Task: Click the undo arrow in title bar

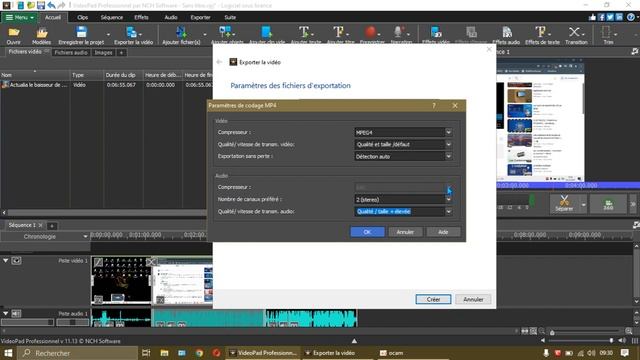Action: 51,5
